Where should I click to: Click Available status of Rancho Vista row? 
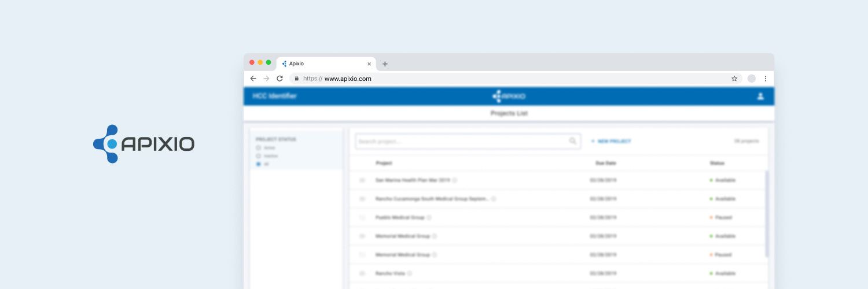click(x=723, y=273)
